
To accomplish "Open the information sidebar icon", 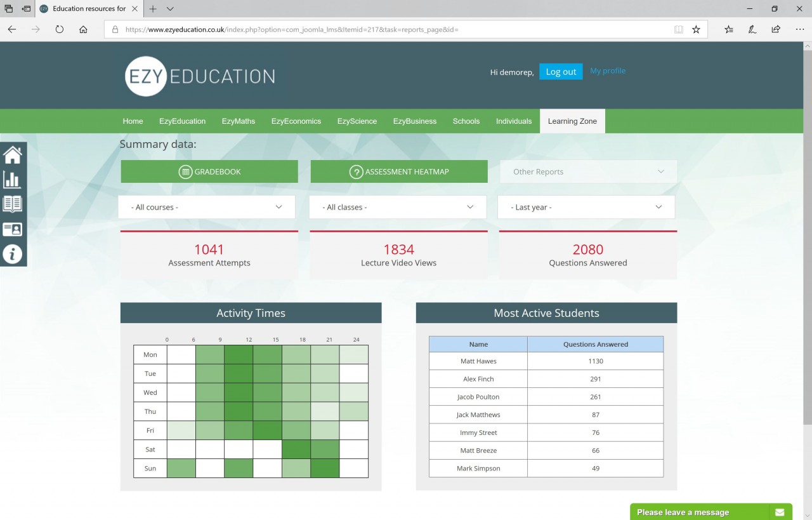I will pyautogui.click(x=13, y=254).
